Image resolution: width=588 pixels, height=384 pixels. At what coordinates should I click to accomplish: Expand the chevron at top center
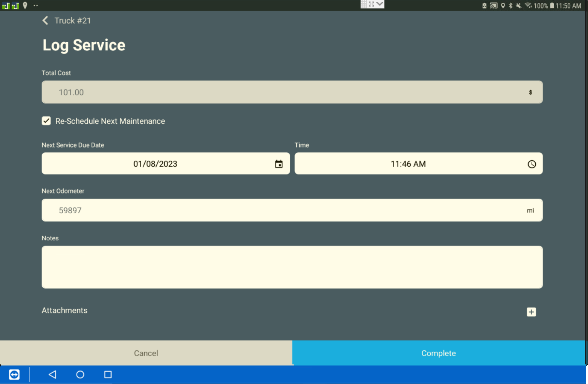tap(380, 4)
